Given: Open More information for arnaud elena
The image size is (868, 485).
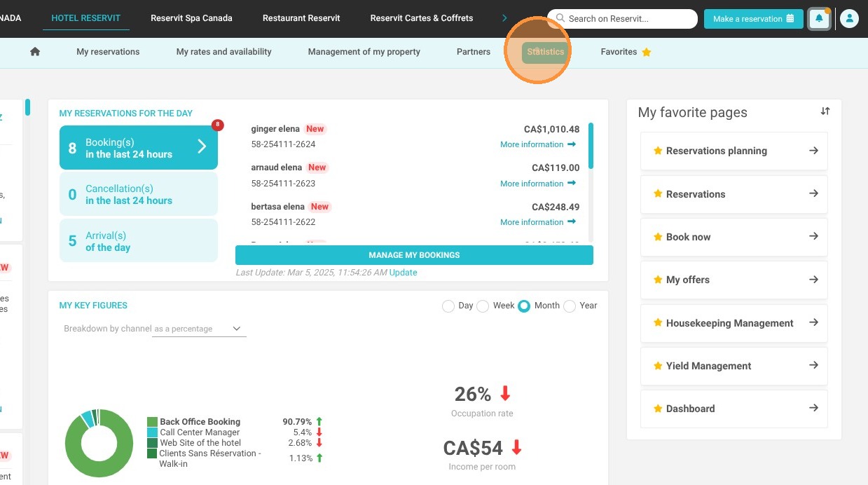Looking at the screenshot, I should click(538, 184).
